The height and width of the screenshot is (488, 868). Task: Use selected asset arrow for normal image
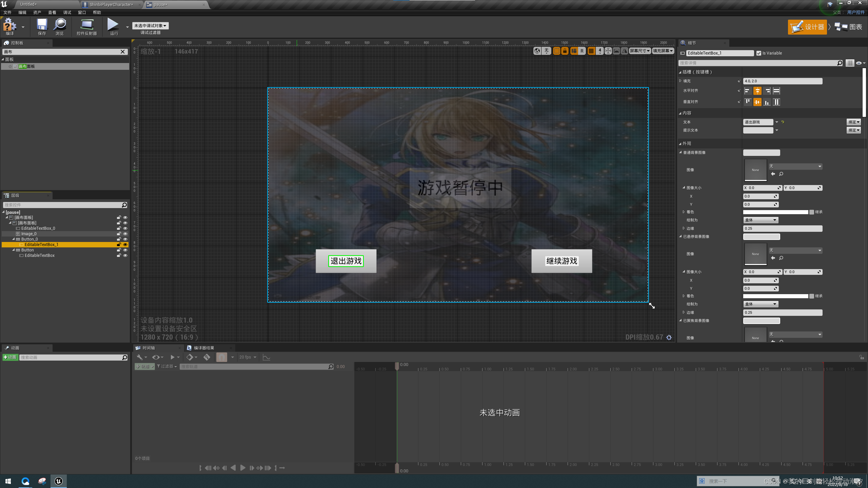[773, 174]
